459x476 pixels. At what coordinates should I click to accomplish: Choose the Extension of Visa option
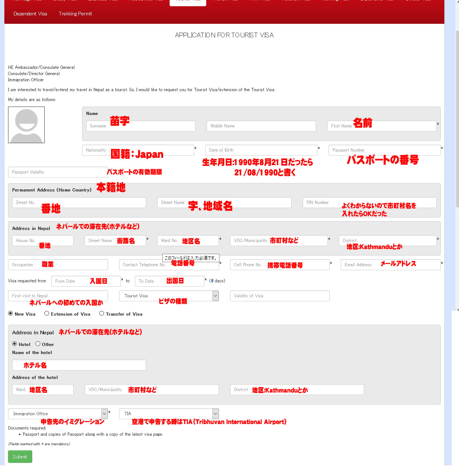pos(47,313)
